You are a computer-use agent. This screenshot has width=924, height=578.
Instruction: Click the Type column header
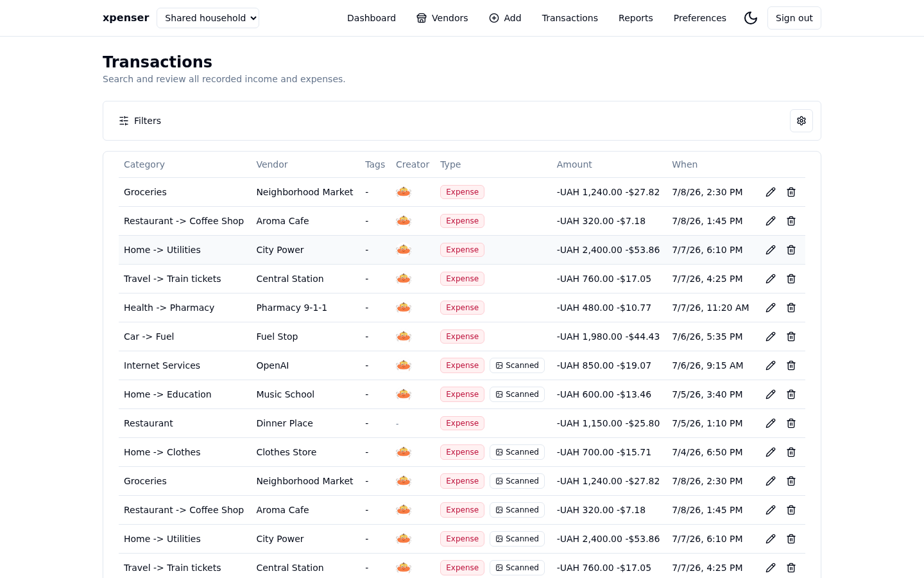(450, 164)
